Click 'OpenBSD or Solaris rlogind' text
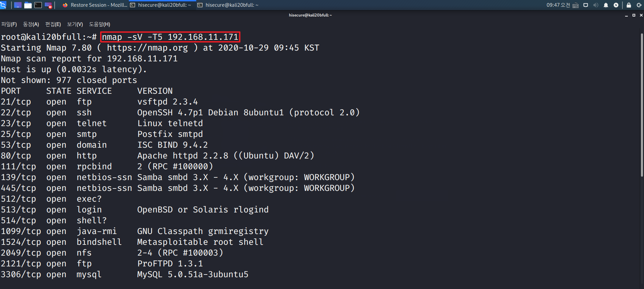 [203, 210]
